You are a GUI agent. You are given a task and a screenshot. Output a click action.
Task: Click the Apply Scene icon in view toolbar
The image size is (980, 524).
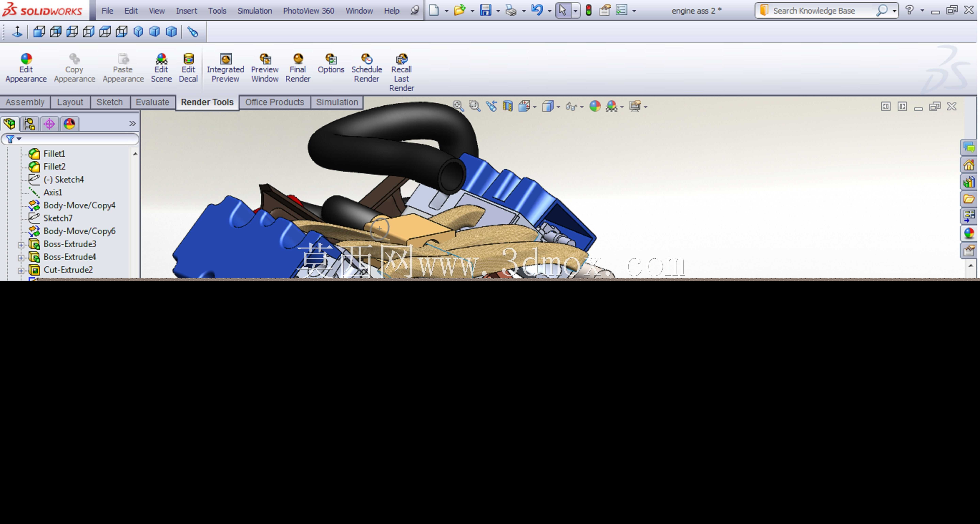click(611, 106)
